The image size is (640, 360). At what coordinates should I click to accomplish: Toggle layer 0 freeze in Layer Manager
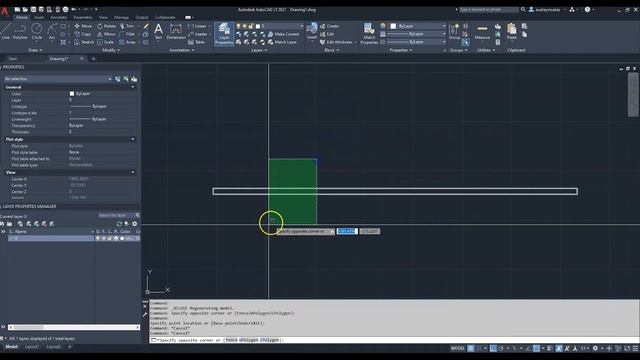[x=104, y=238]
